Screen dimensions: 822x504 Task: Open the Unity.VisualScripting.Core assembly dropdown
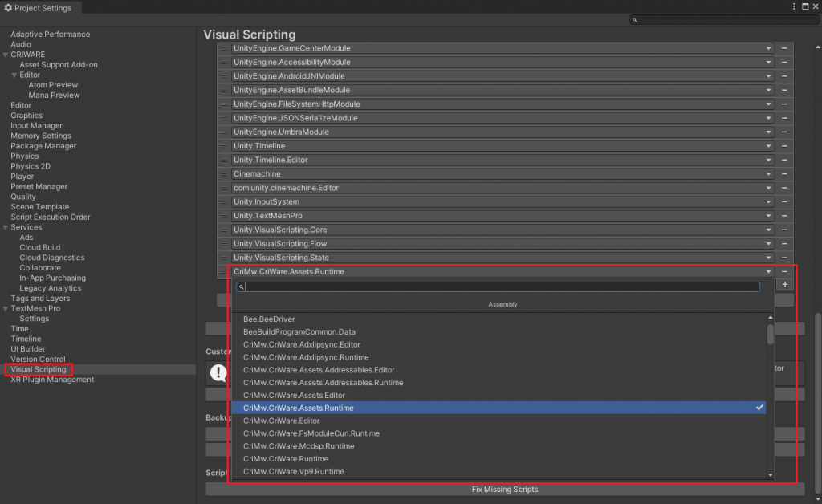(770, 230)
